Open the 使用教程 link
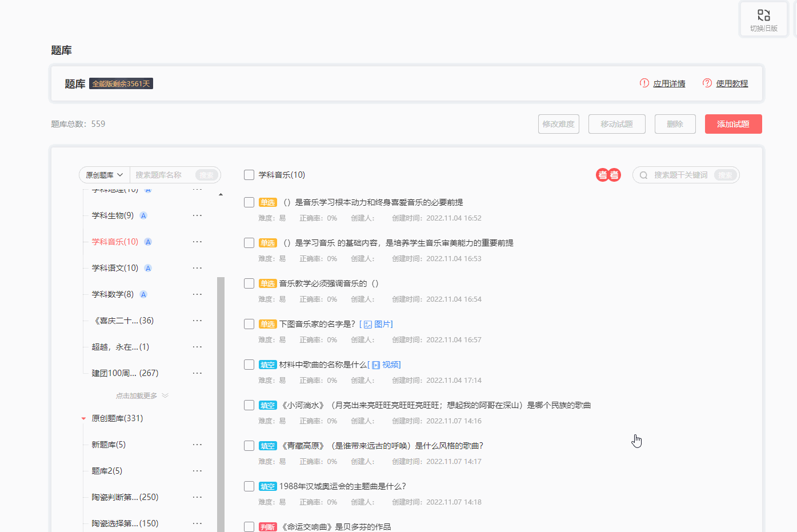 tap(731, 83)
